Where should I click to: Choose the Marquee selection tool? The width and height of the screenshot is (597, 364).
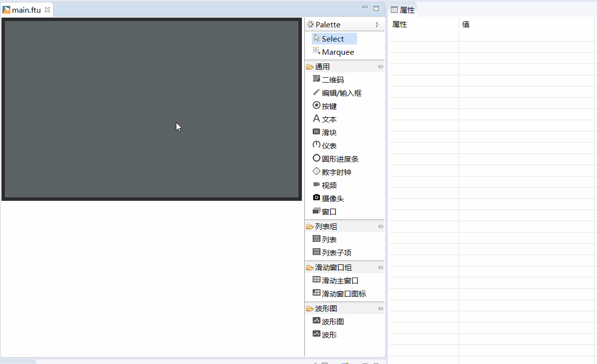[x=334, y=52]
